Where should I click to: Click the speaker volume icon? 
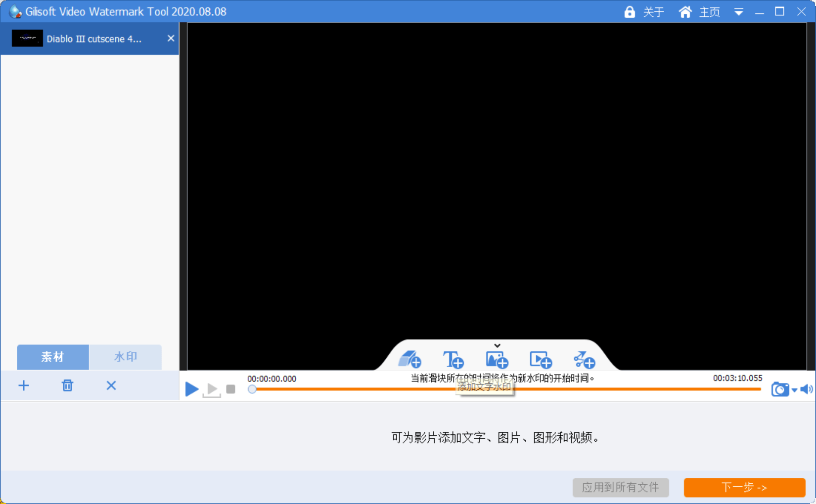806,389
